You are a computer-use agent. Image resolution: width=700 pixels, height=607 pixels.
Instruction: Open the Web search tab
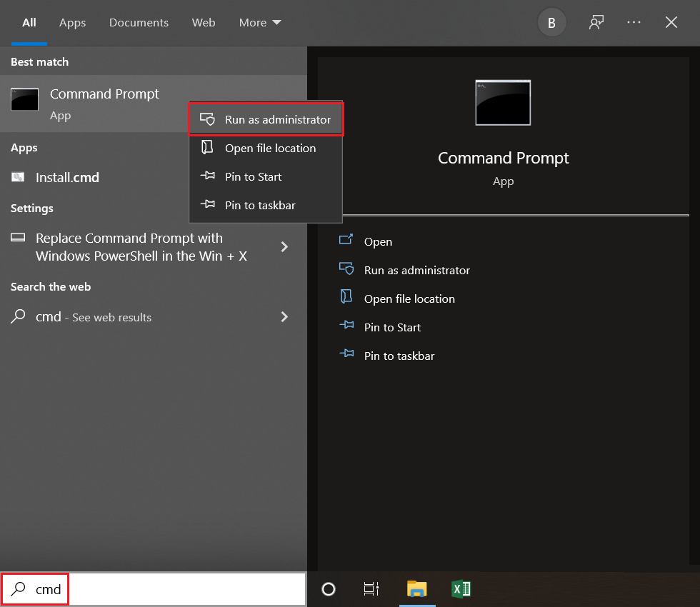[x=204, y=22]
